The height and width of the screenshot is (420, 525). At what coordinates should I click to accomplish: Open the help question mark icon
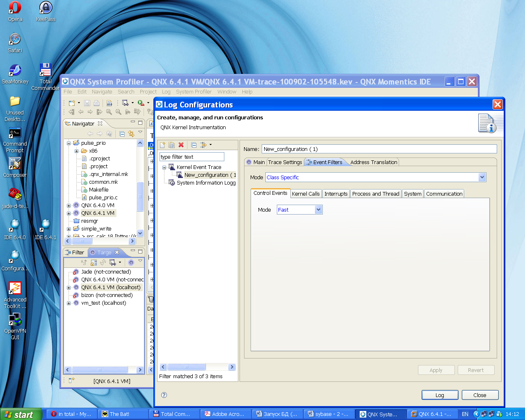coord(164,395)
